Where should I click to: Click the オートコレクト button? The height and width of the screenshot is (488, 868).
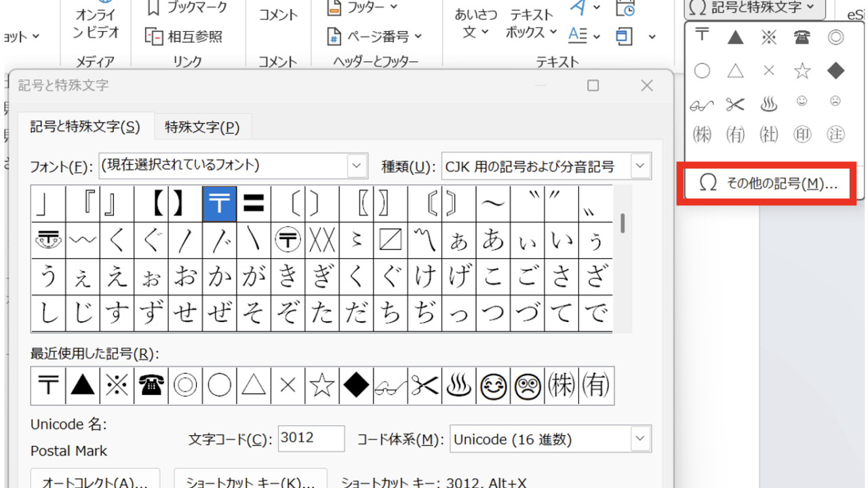95,480
